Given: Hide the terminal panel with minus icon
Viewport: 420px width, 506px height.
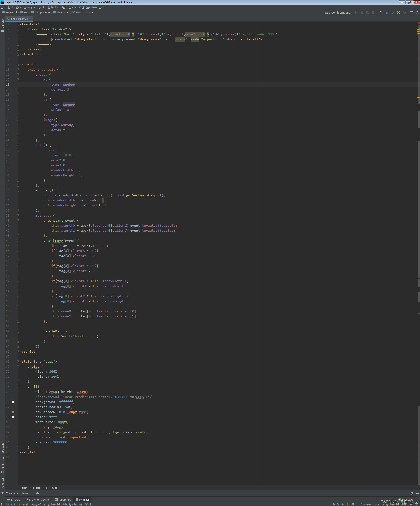Looking at the screenshot, I should tap(417, 493).
